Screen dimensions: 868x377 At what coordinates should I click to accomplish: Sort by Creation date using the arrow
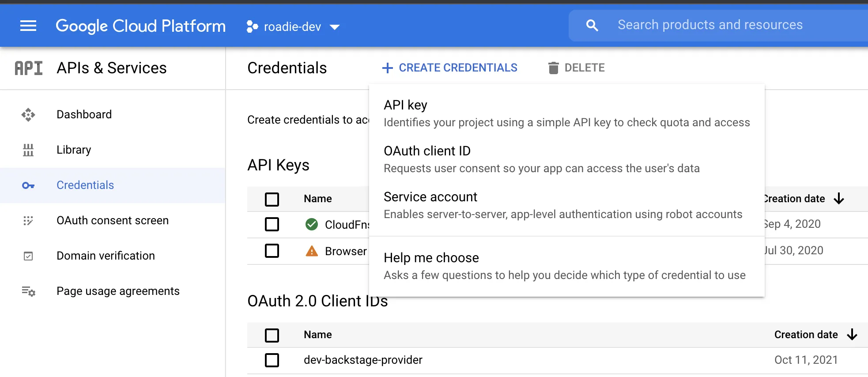[x=838, y=199]
